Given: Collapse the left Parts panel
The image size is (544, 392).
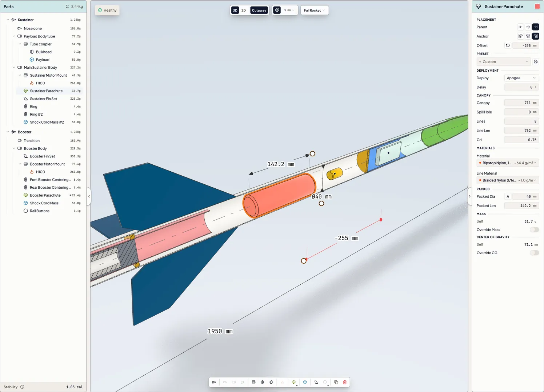Looking at the screenshot, I should [89, 196].
